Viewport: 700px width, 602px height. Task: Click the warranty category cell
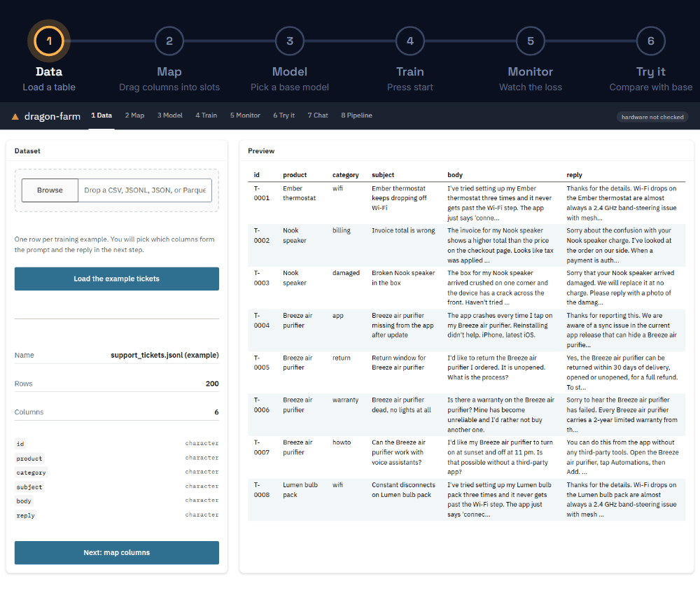(x=346, y=400)
